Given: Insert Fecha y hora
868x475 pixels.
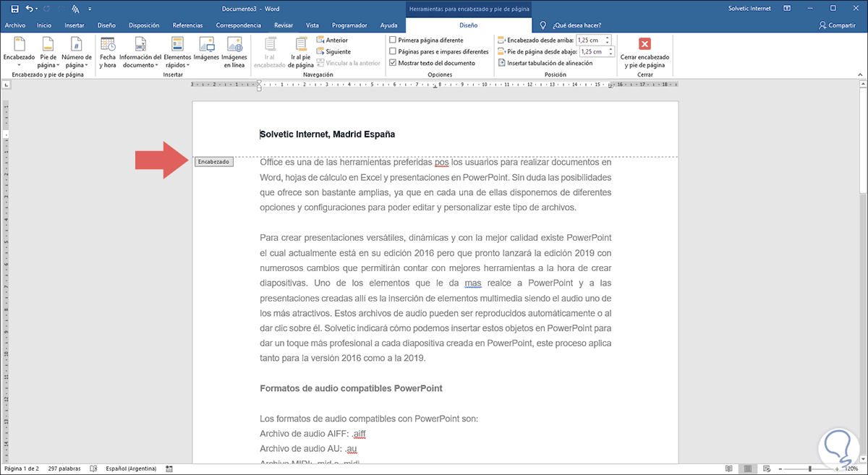Looking at the screenshot, I should click(x=108, y=52).
